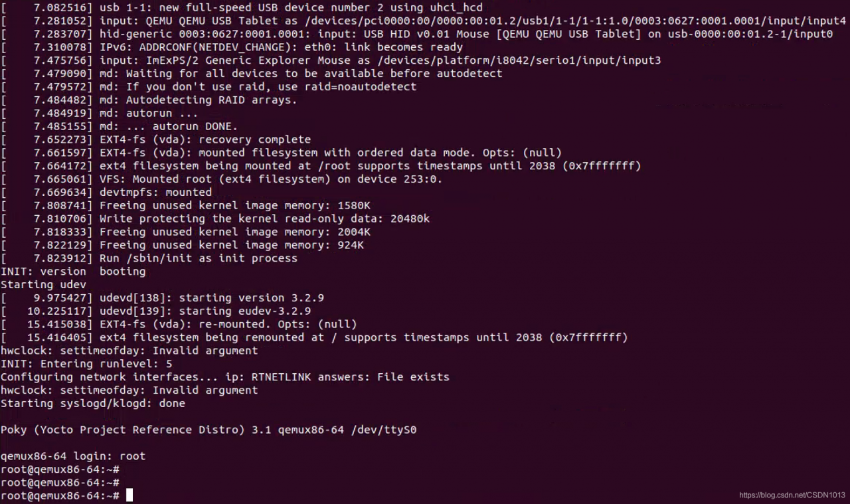Select the 'VFS: Mounted root' log line
The width and height of the screenshot is (850, 504).
click(270, 179)
